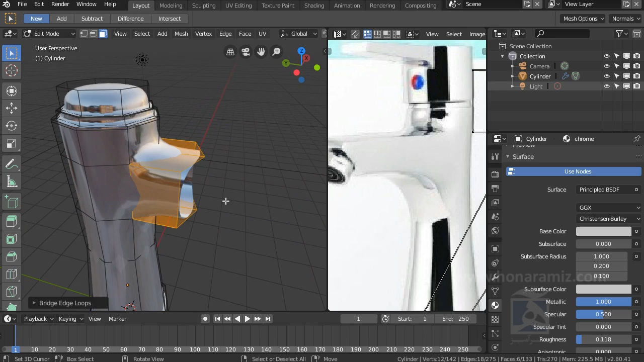Open the Keying dropdown
The height and width of the screenshot is (362, 644).
tap(70, 319)
